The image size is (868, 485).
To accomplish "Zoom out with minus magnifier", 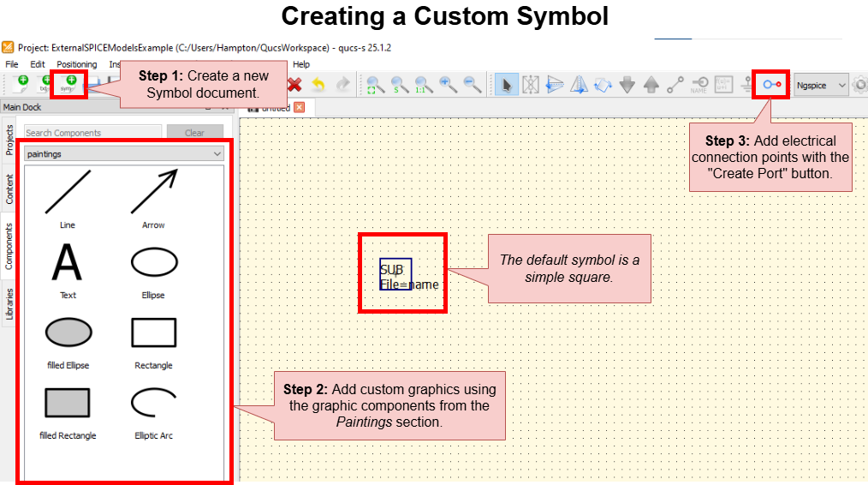I will [473, 85].
